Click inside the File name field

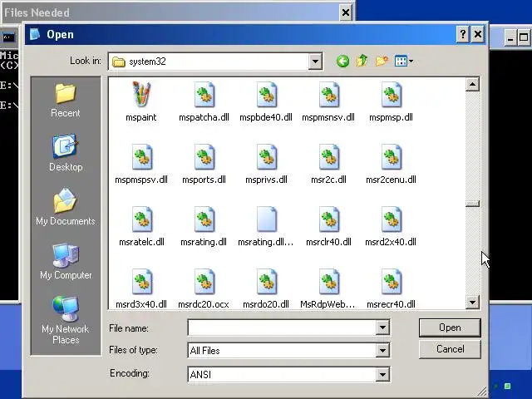282,328
